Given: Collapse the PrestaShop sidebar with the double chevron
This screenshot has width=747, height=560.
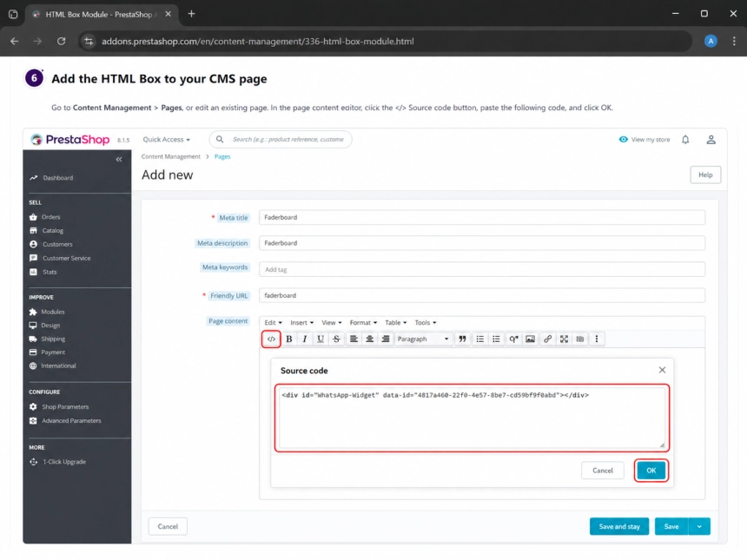Looking at the screenshot, I should [119, 159].
